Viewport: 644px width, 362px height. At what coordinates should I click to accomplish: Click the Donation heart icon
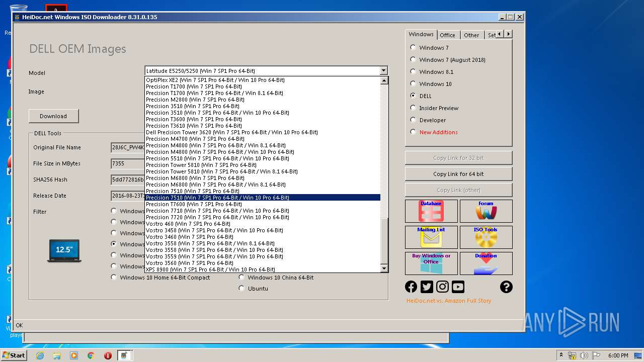(486, 263)
